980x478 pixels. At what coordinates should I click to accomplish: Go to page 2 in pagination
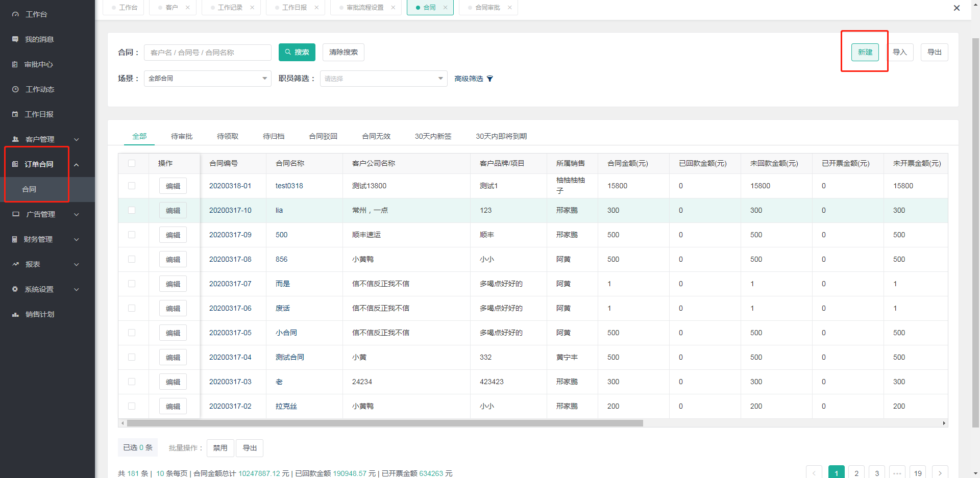point(856,473)
